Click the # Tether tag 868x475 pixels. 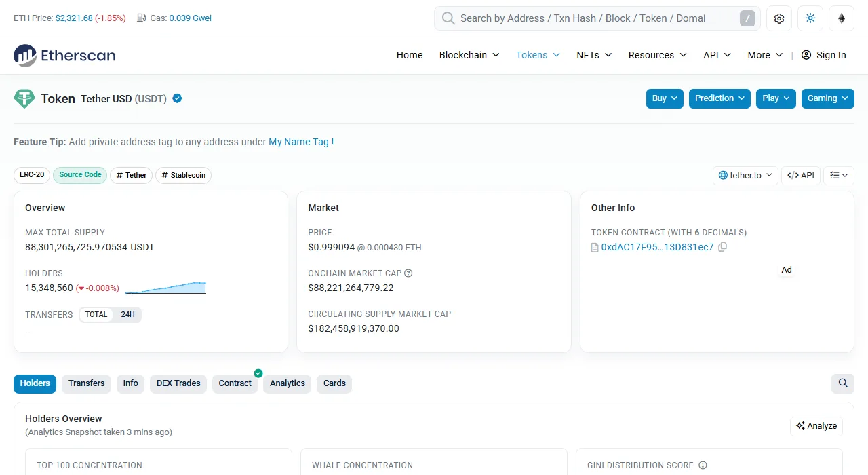[x=132, y=175]
